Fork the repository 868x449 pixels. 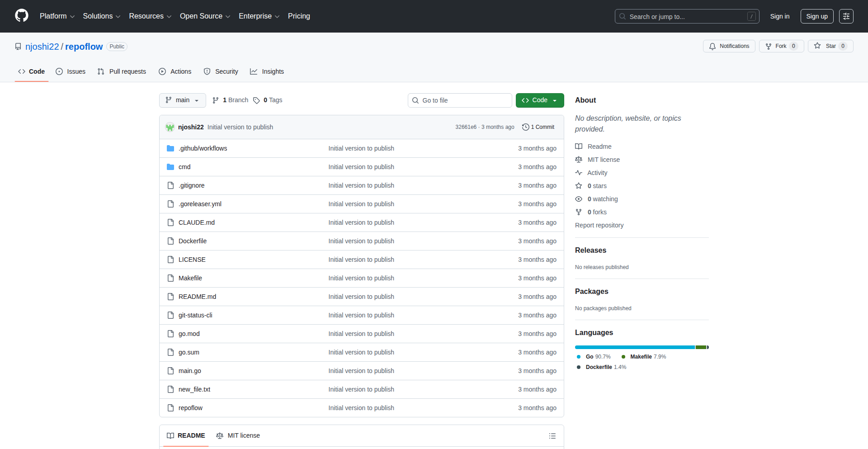point(780,46)
